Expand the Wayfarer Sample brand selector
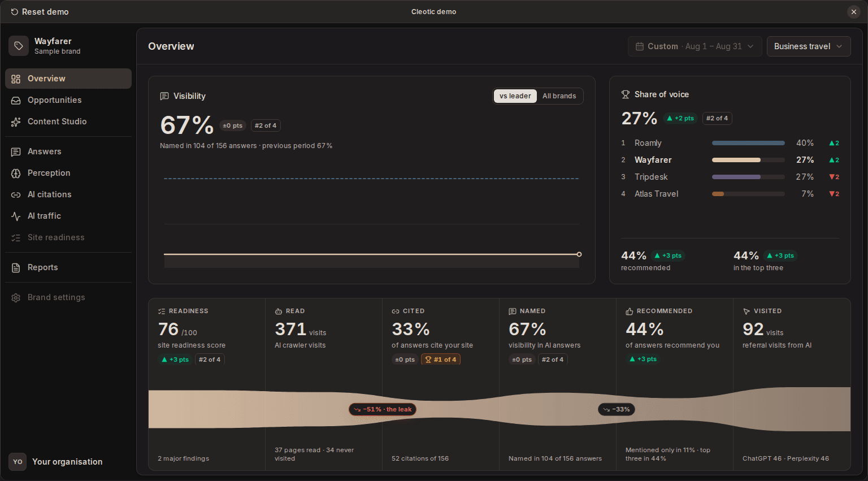Viewport: 868px width, 481px height. [x=68, y=46]
